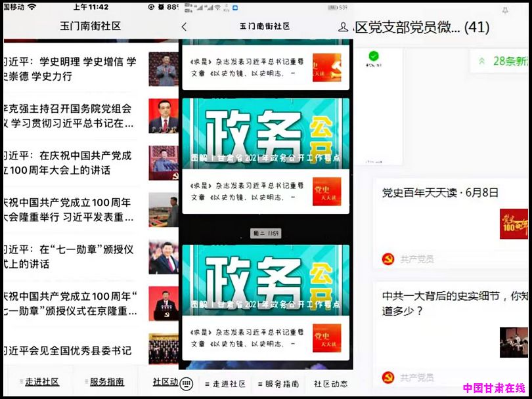Tap the contact icon next to the group chat title
The width and height of the screenshot is (532, 399).
coord(343,27)
